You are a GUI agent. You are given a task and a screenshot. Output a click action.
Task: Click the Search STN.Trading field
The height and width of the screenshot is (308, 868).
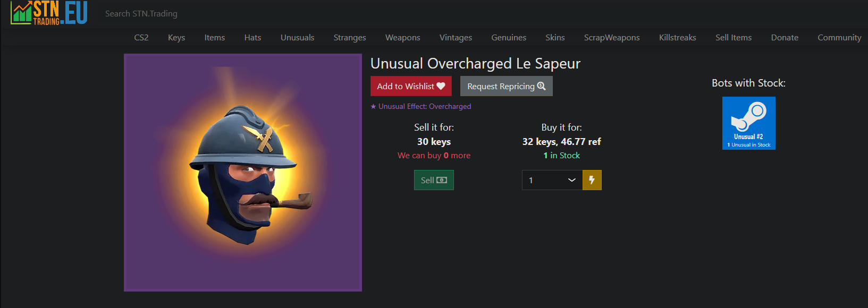(x=141, y=14)
